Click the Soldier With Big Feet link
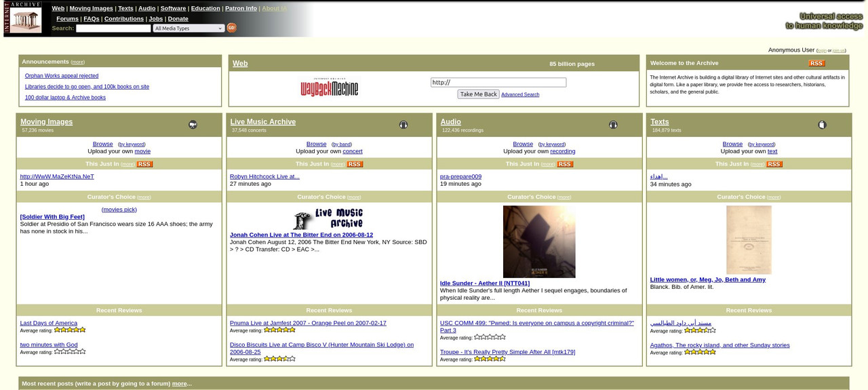Viewport: 868px width, 390px height. tap(52, 217)
